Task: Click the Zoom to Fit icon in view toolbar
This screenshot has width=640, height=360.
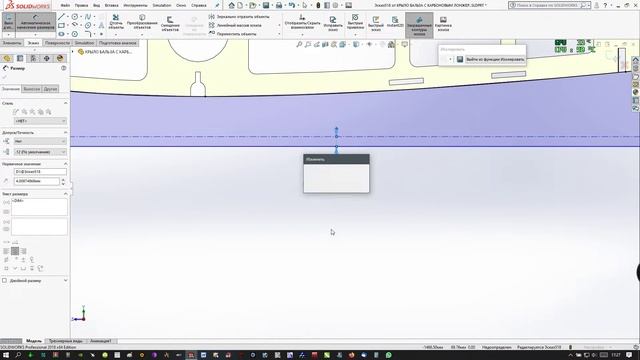Action: tap(299, 44)
